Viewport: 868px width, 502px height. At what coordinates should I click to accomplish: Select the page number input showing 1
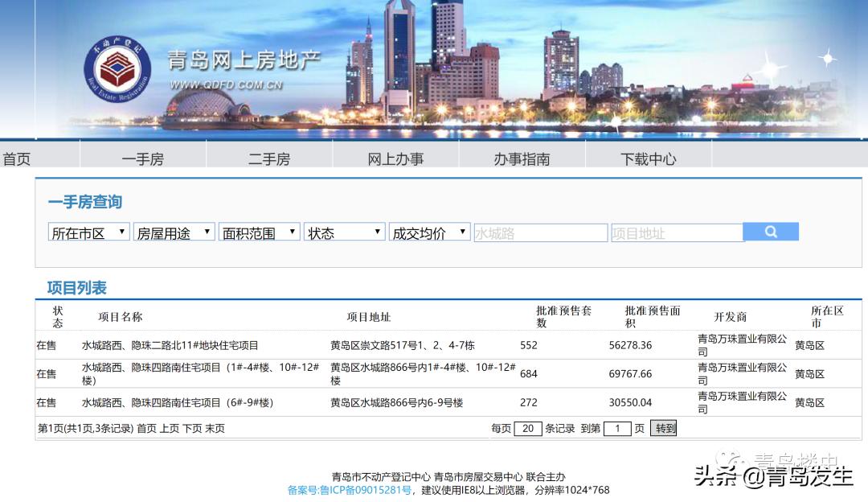(617, 428)
